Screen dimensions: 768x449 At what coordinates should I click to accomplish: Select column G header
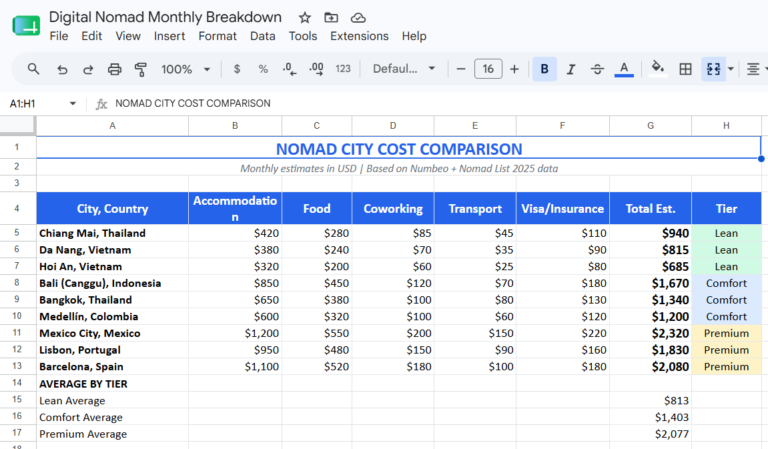point(650,126)
